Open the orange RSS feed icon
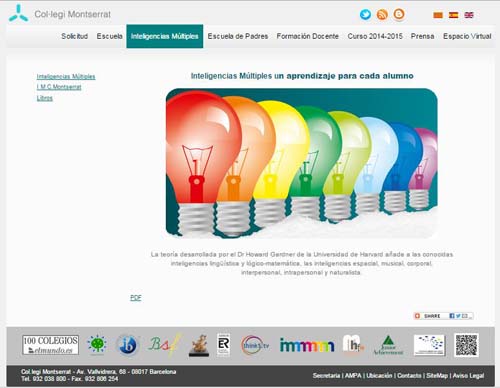Image resolution: width=500 pixels, height=388 pixels. pyautogui.click(x=382, y=15)
